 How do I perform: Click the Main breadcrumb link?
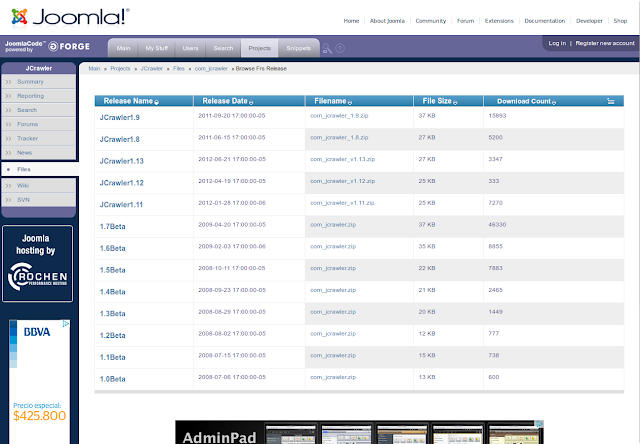94,69
